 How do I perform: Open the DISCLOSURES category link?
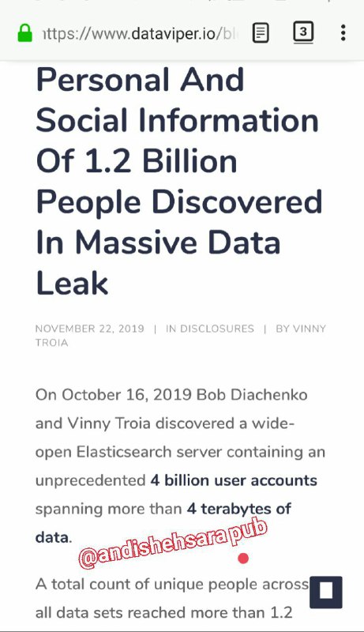[210, 329]
